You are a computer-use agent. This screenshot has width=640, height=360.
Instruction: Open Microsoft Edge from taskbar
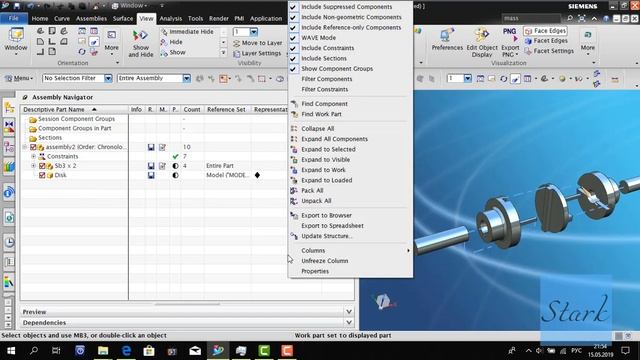click(126, 351)
